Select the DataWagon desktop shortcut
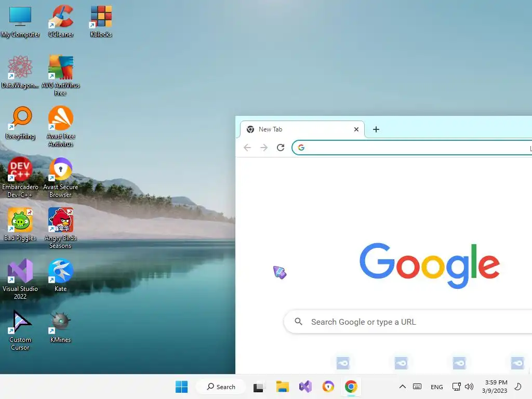 pos(20,72)
